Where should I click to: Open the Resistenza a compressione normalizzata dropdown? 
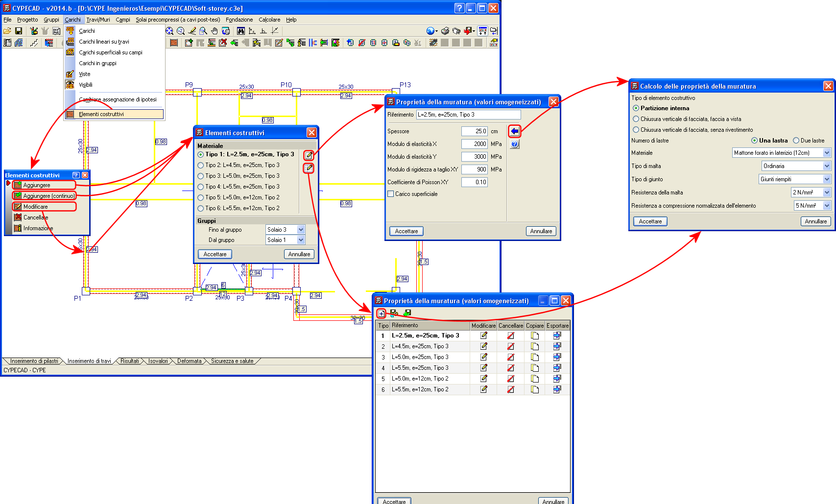tap(827, 206)
